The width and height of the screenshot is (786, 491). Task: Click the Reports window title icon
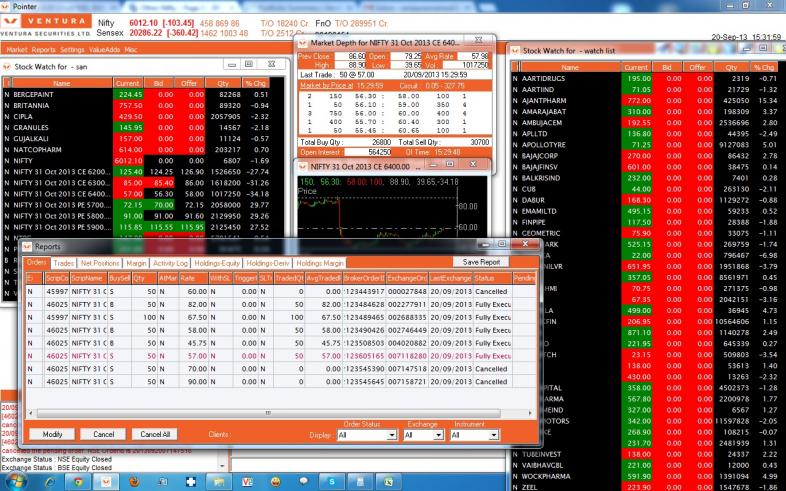pos(27,247)
